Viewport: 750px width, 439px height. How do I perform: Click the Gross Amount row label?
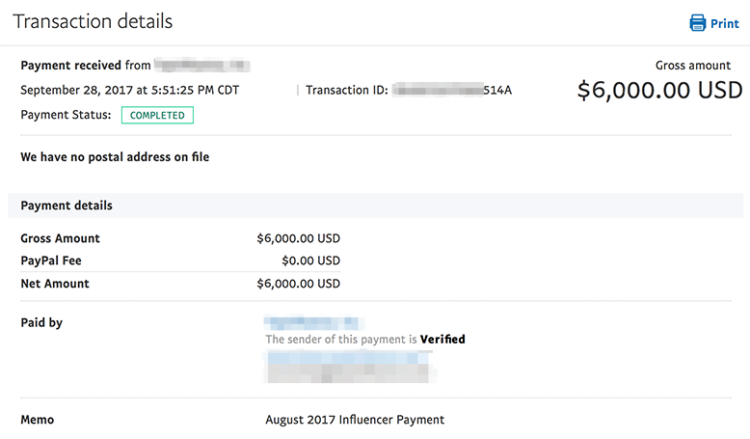click(x=60, y=239)
